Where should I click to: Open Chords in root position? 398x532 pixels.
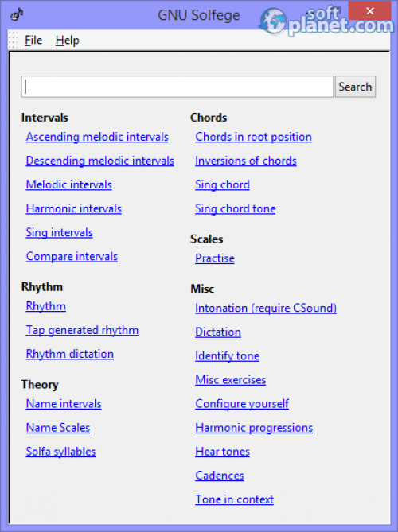pos(253,137)
